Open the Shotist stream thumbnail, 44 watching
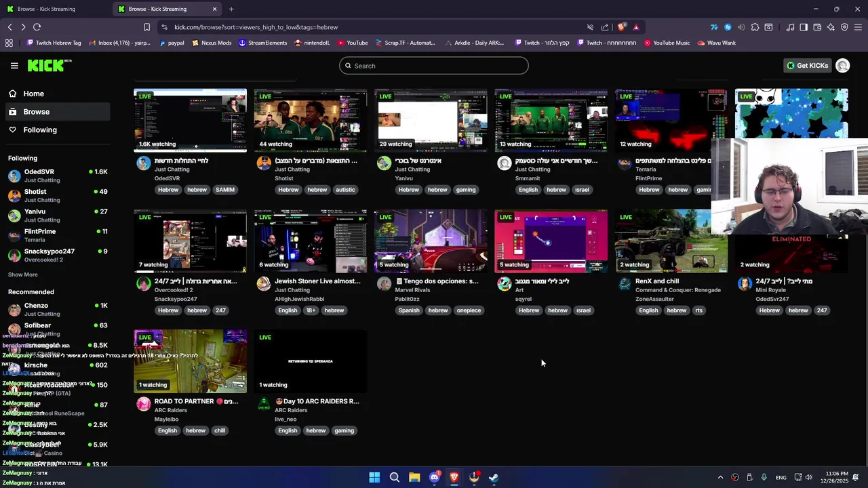 coord(311,120)
